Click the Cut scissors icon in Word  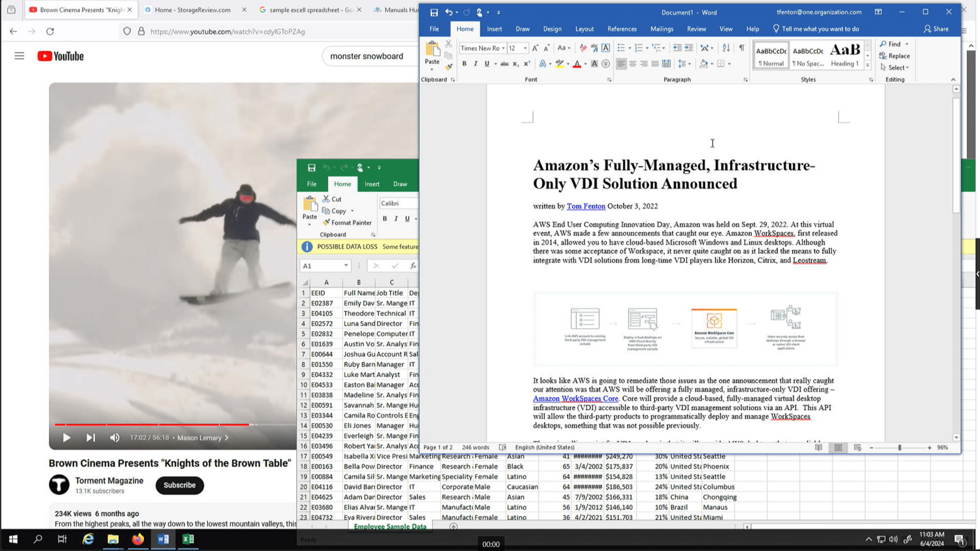click(x=448, y=44)
